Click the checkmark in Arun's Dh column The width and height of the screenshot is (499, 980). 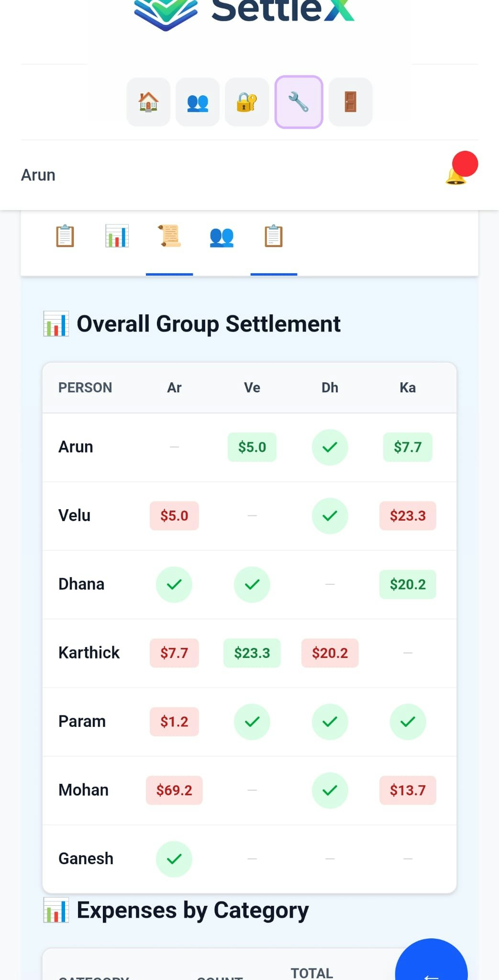point(330,447)
